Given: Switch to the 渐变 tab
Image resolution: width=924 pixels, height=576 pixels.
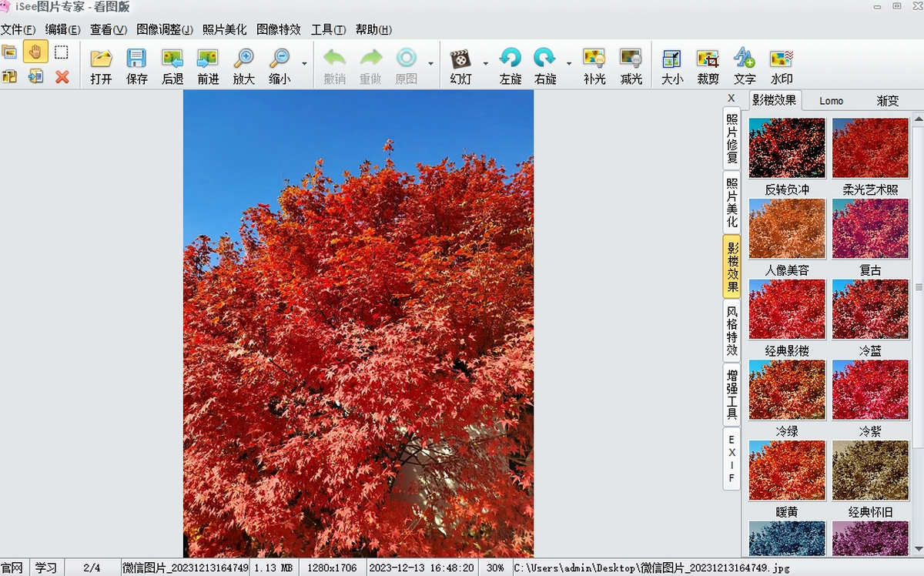Looking at the screenshot, I should 888,101.
